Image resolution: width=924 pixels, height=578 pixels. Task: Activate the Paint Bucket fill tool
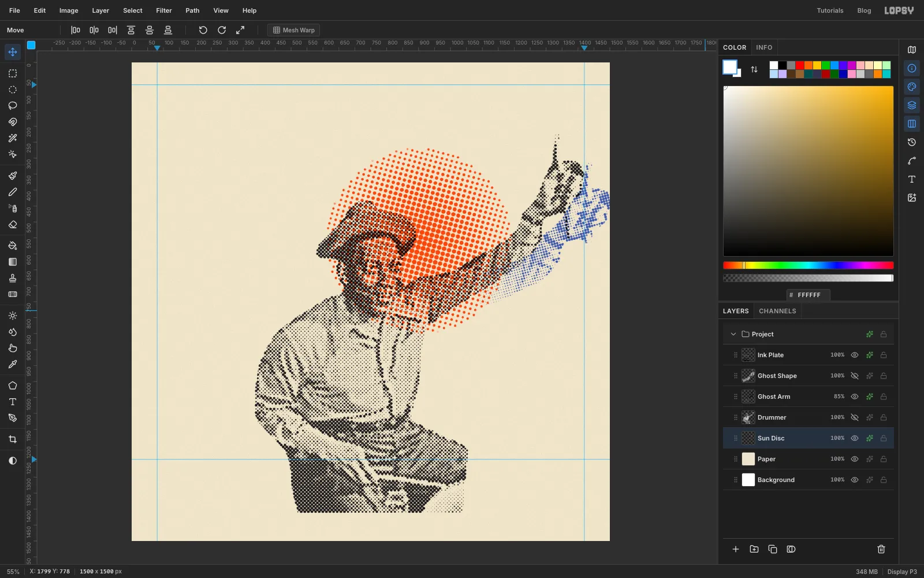pos(13,246)
